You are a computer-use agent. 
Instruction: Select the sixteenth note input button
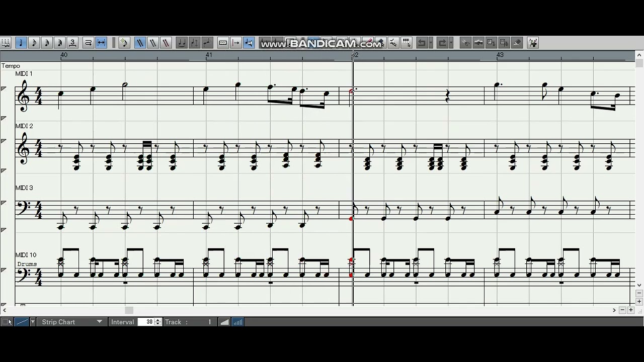coord(47,43)
